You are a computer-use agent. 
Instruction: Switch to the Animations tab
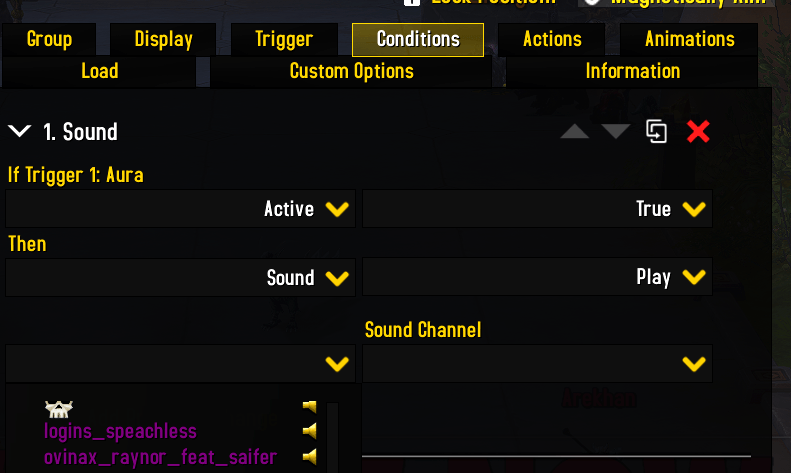point(689,39)
